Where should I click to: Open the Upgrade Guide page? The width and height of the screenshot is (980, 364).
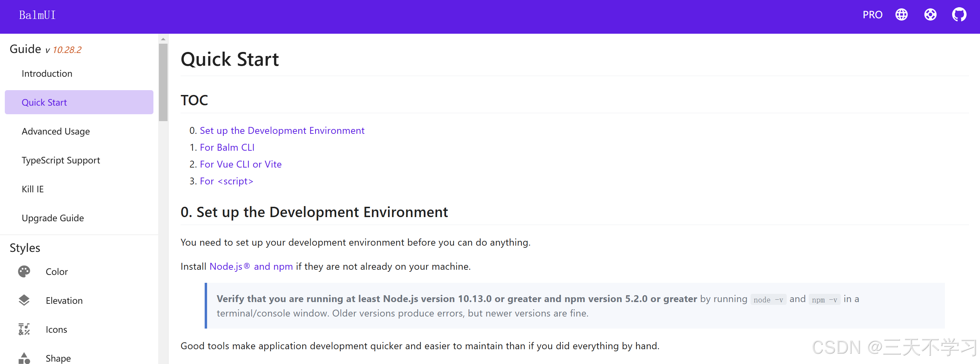(53, 218)
